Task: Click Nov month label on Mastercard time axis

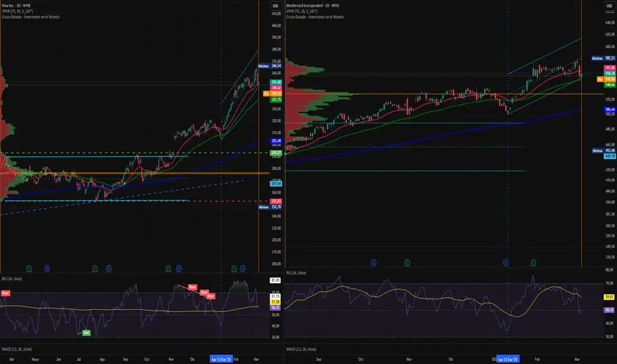Action: [409, 359]
